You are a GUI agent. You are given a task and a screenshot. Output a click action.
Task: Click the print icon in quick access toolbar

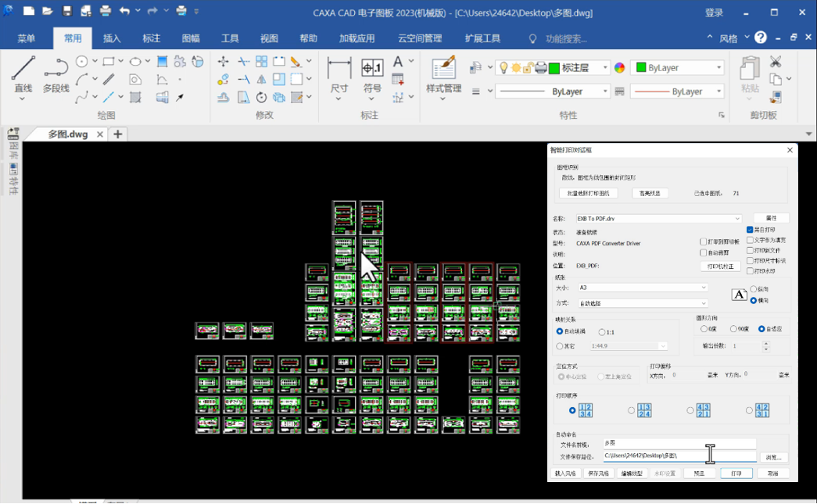point(106,11)
